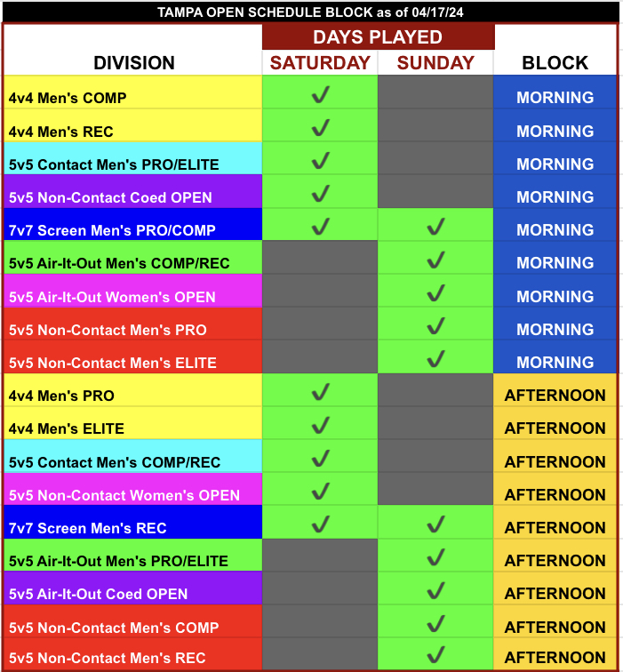Select Sunday check for 5v5 Non-Contact Men's PRO

tap(435, 326)
